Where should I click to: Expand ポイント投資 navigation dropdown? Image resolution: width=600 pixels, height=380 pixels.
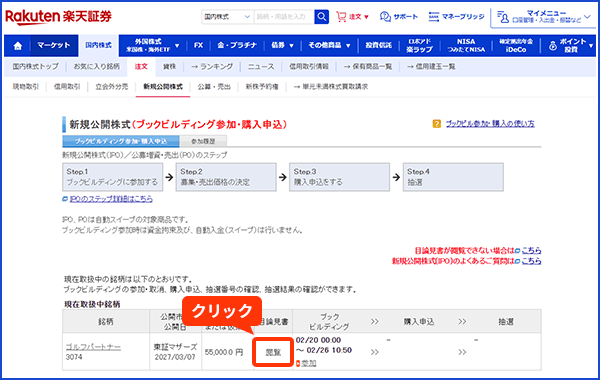tap(570, 46)
